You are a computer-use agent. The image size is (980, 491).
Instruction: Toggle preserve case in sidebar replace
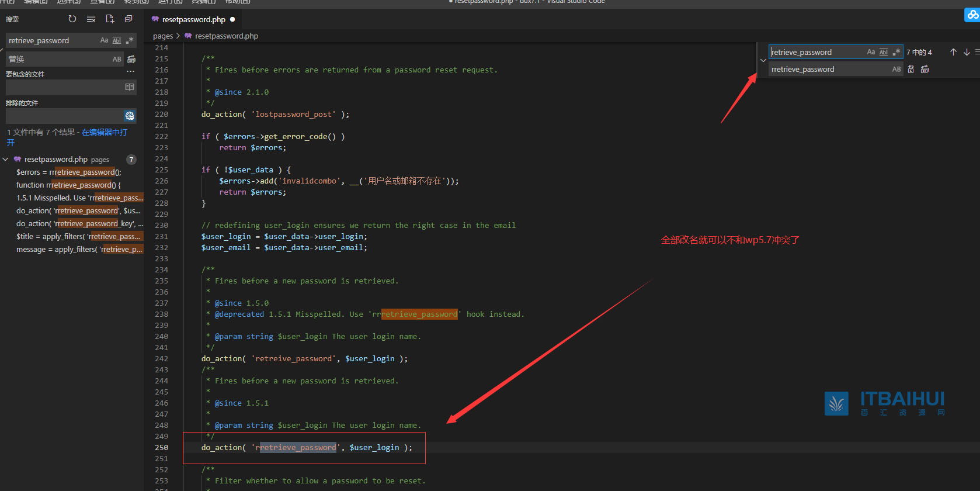coord(117,59)
